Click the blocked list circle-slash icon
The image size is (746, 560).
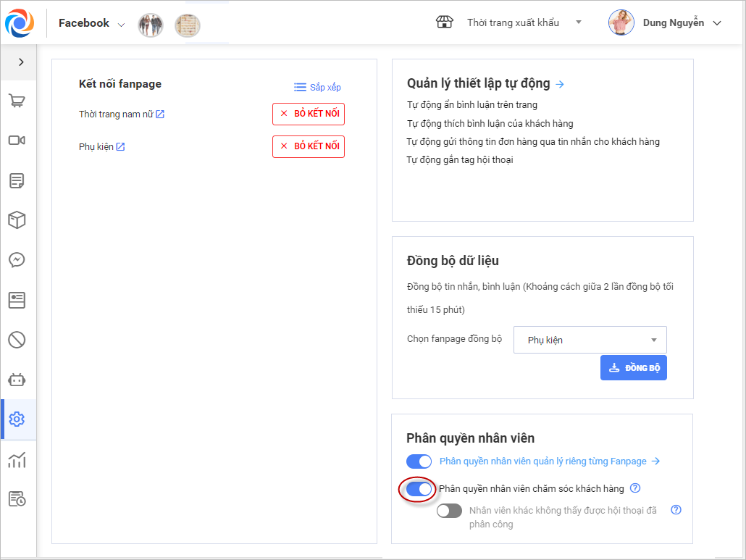point(17,339)
